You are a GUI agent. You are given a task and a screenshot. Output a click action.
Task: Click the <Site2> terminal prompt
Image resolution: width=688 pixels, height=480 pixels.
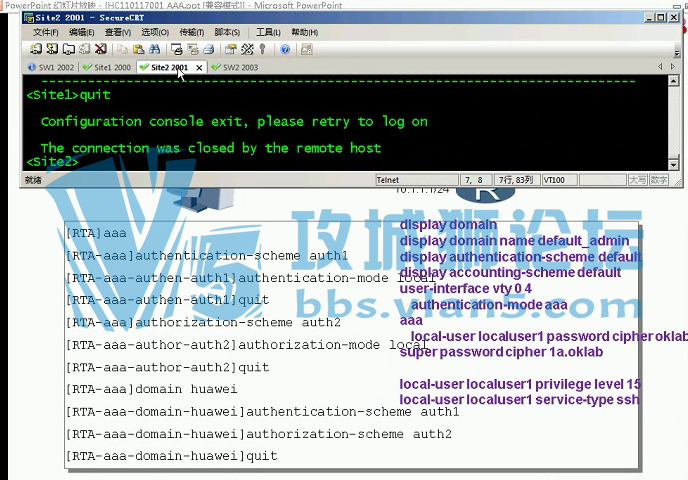click(x=52, y=162)
